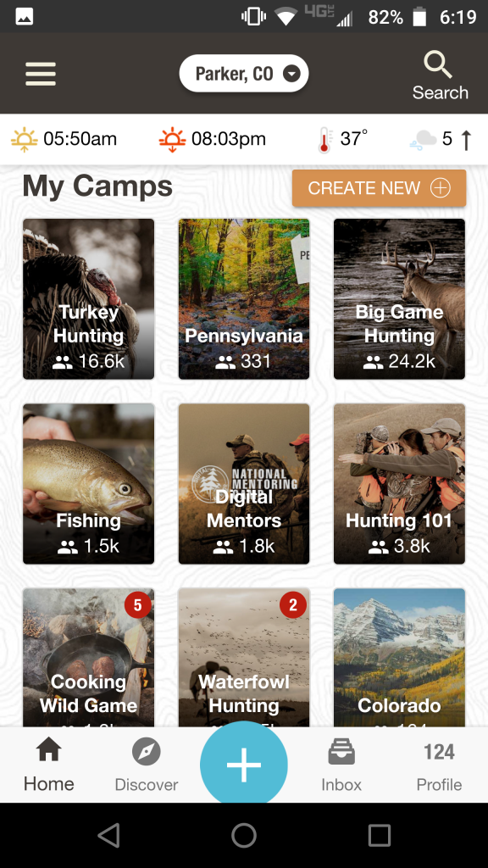Tap the sunrise time icon
This screenshot has height=868, width=488.
click(x=25, y=139)
